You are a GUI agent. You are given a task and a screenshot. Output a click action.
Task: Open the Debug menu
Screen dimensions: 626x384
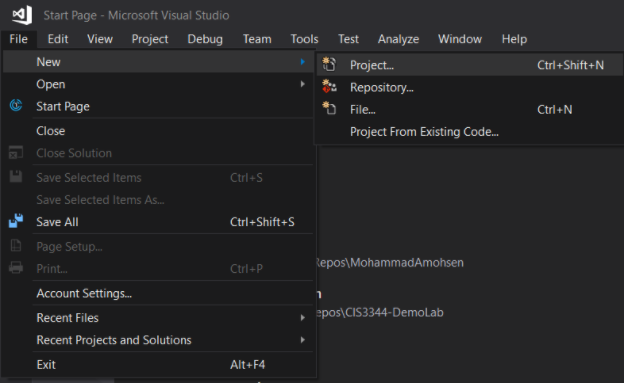[x=205, y=39]
